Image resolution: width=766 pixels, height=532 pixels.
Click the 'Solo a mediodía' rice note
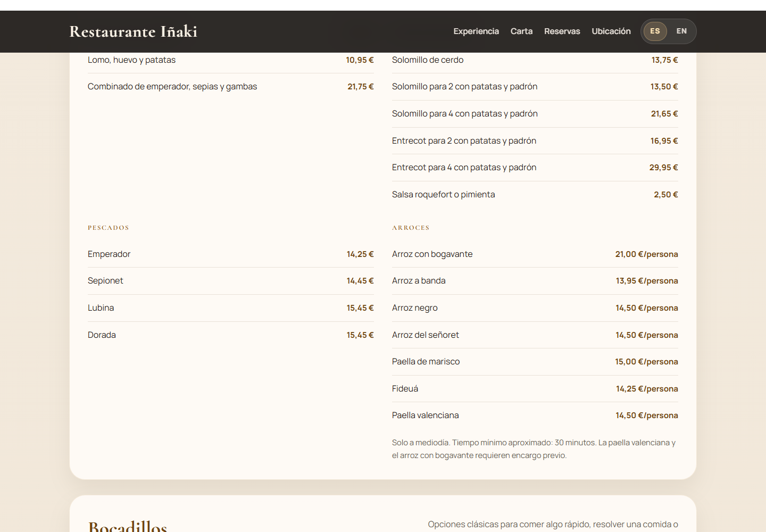534,449
